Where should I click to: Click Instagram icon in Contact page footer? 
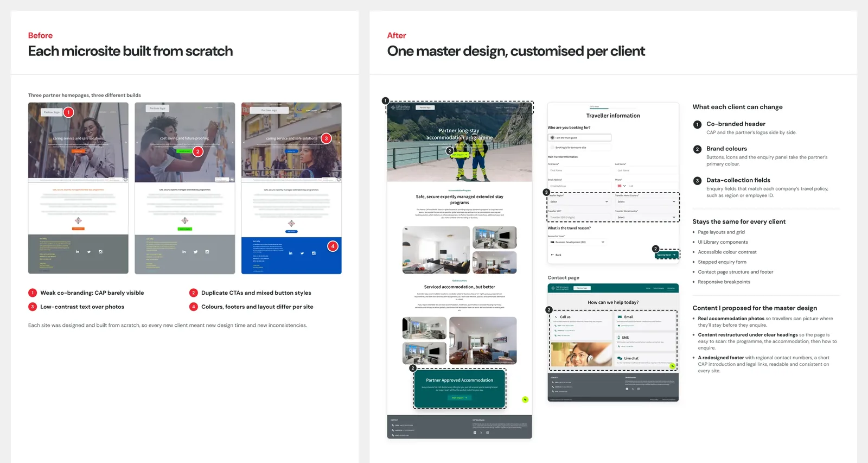(639, 389)
